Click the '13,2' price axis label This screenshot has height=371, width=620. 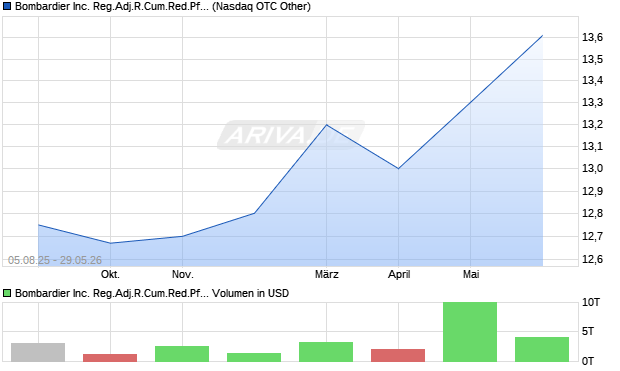[592, 124]
